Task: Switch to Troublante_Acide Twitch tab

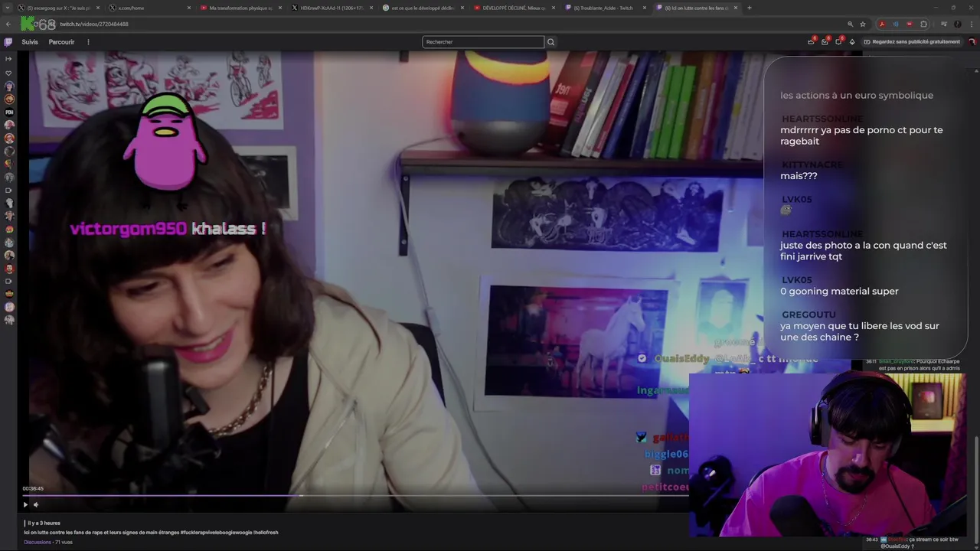Action: [606, 8]
